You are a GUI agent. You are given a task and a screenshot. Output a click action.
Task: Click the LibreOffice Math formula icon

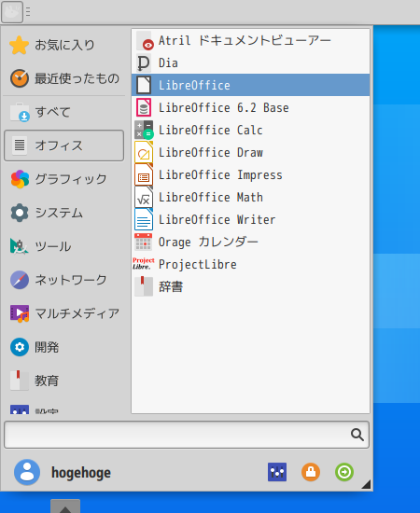[144, 198]
